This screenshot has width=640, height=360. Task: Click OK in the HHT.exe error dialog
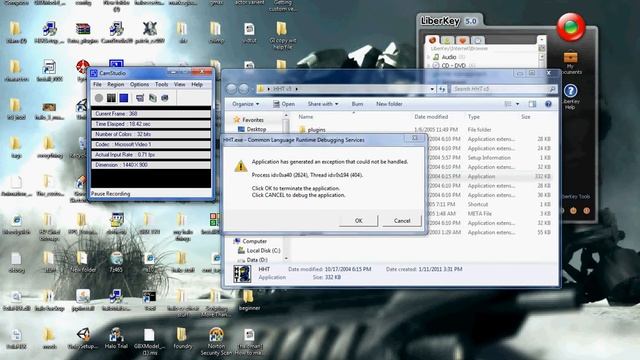tap(358, 220)
